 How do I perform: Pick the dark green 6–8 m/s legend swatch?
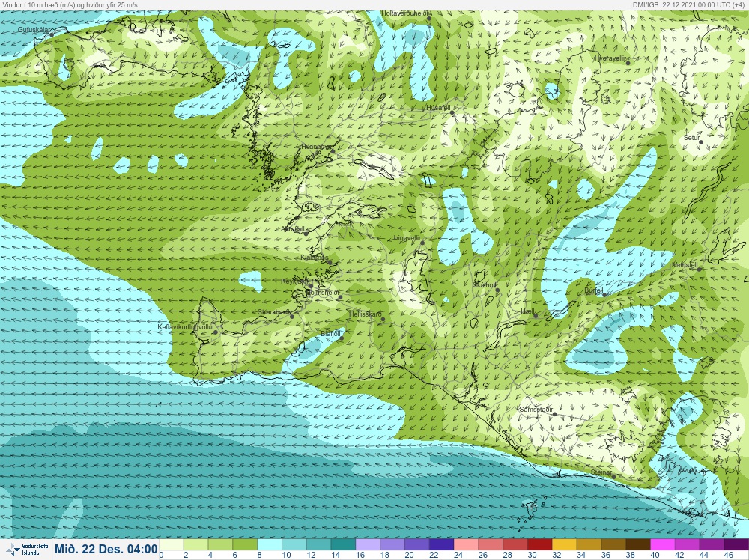click(x=245, y=545)
